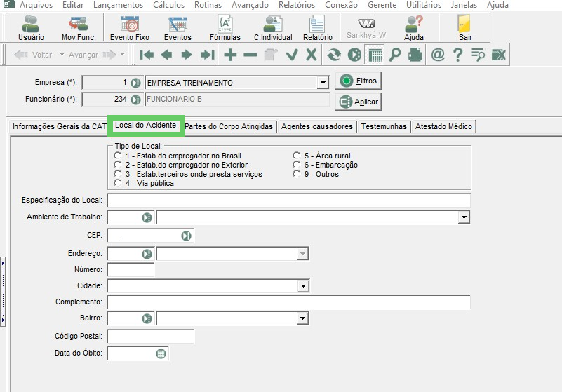Expand Bairro dropdown arrow
The image size is (562, 392).
[x=302, y=318]
